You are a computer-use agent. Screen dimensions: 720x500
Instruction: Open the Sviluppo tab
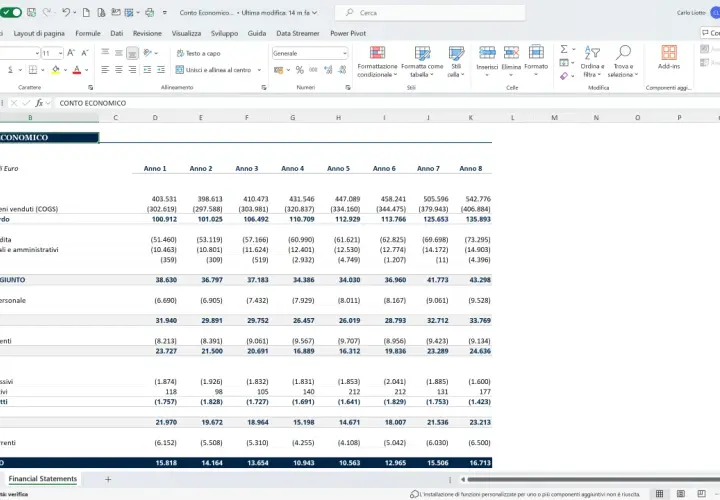click(224, 33)
